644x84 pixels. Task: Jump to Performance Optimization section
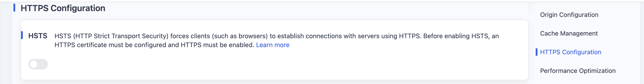tap(578, 71)
